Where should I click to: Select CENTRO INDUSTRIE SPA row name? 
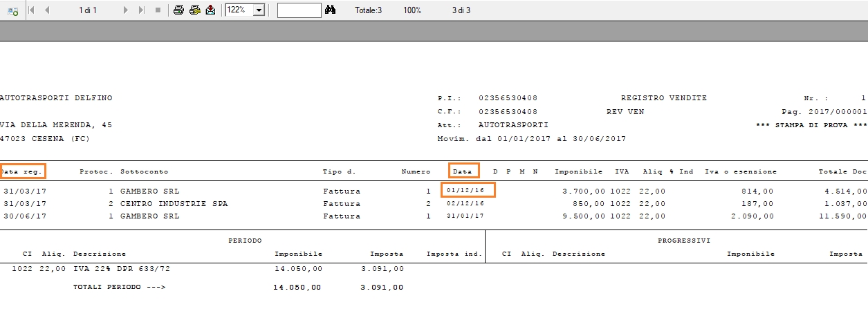pyautogui.click(x=174, y=204)
